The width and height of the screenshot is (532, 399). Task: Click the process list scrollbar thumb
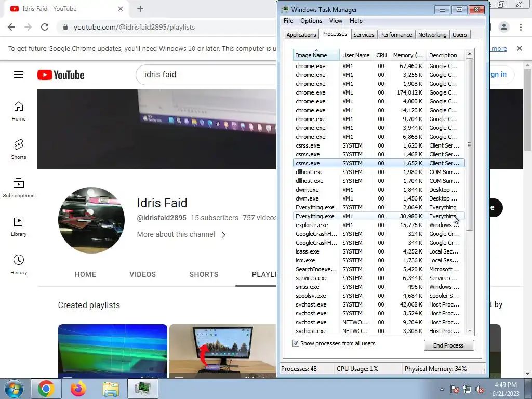click(470, 144)
